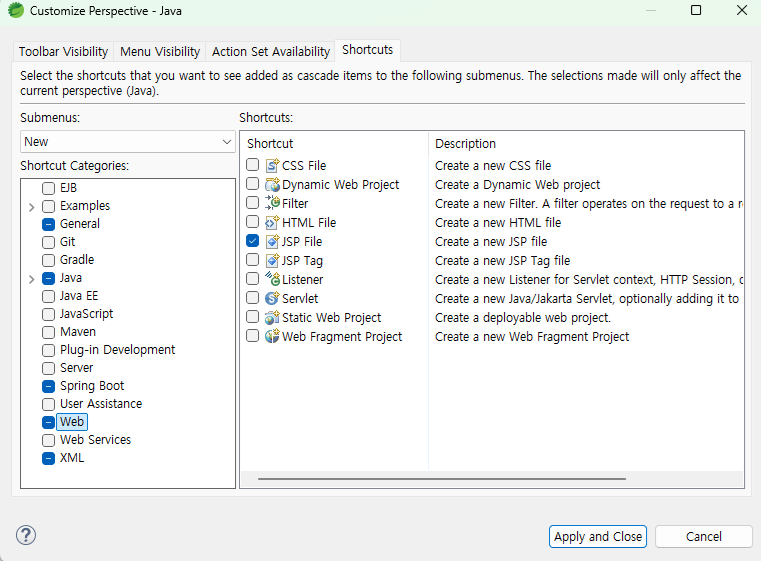Click the Web Fragment Project icon
Viewport: 761px width, 561px height.
pyautogui.click(x=273, y=336)
